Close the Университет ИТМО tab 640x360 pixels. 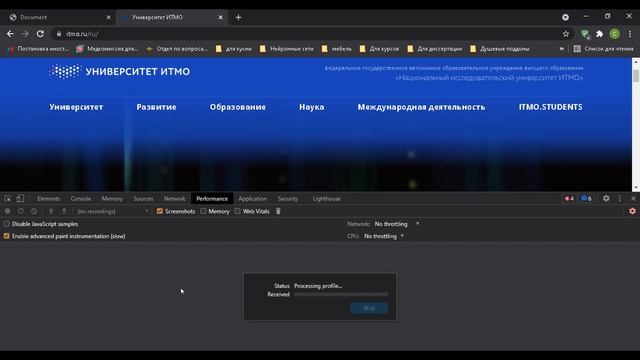[220, 17]
